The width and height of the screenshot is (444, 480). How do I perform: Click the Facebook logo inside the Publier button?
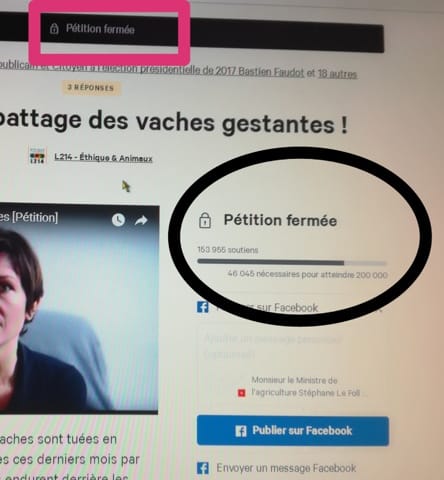241,431
